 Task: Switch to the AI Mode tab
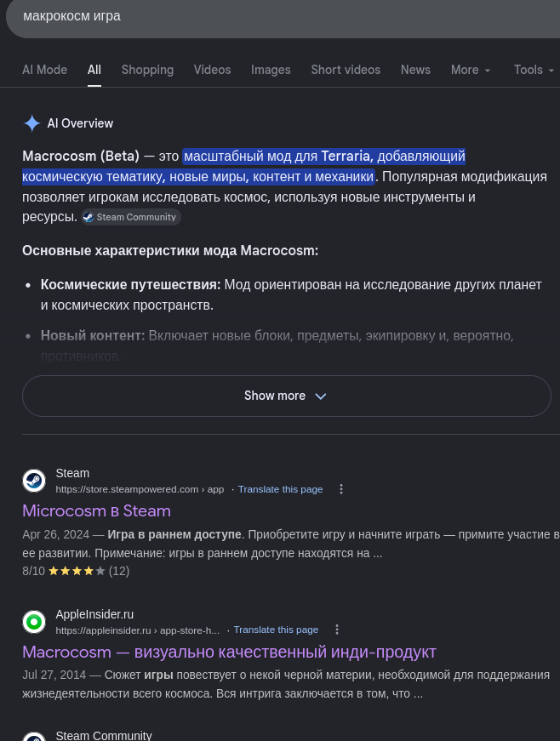pyautogui.click(x=44, y=70)
